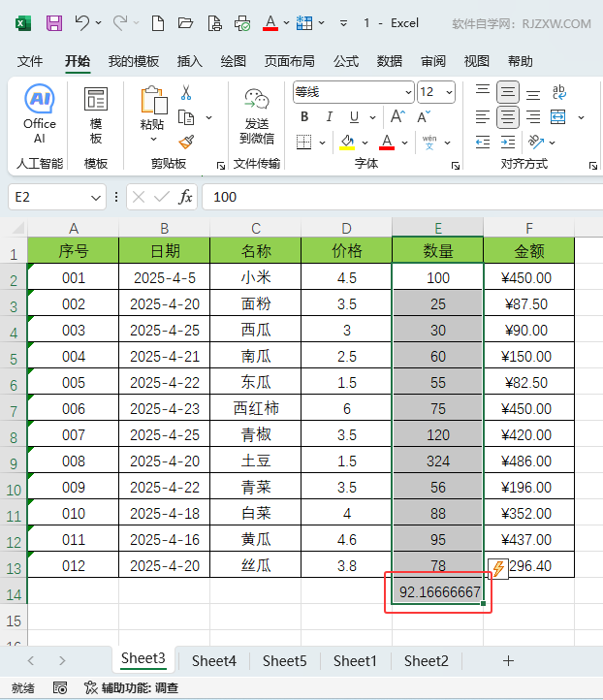This screenshot has width=603, height=700.
Task: Toggle bold formatting
Action: coord(304,117)
